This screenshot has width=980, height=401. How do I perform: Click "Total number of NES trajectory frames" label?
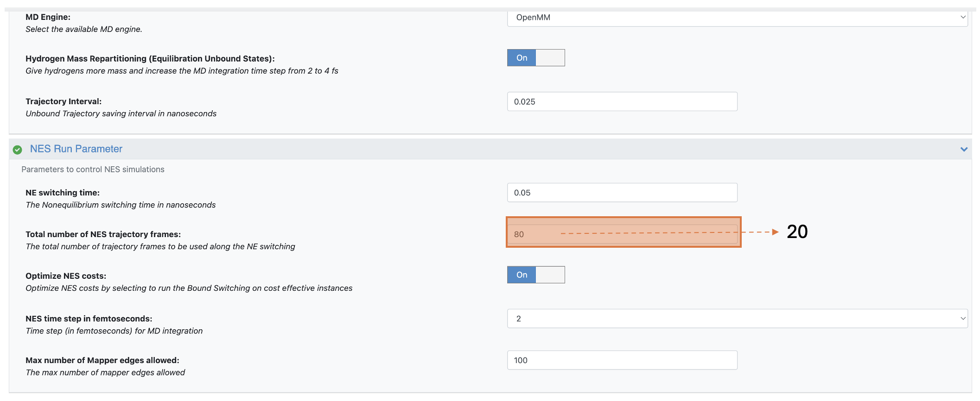[103, 234]
